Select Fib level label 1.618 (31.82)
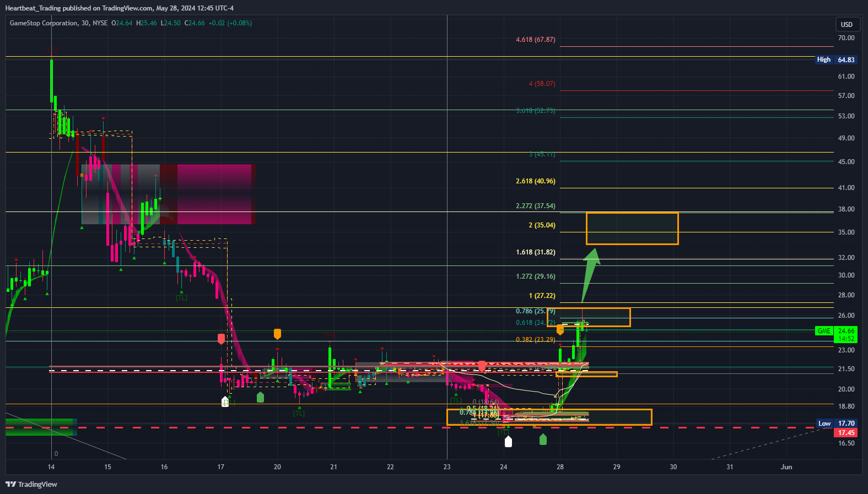Screen dimensions: 868x494 point(536,252)
